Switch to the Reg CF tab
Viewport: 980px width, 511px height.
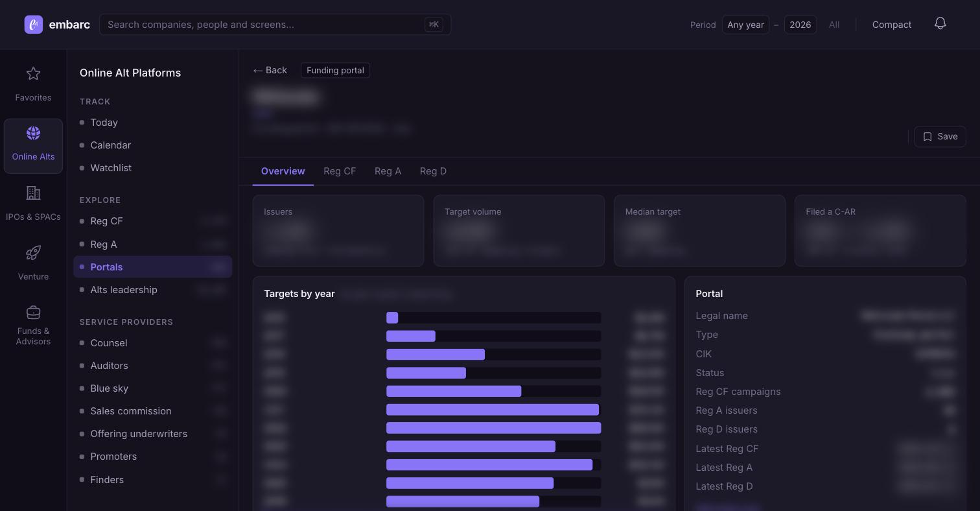[340, 171]
